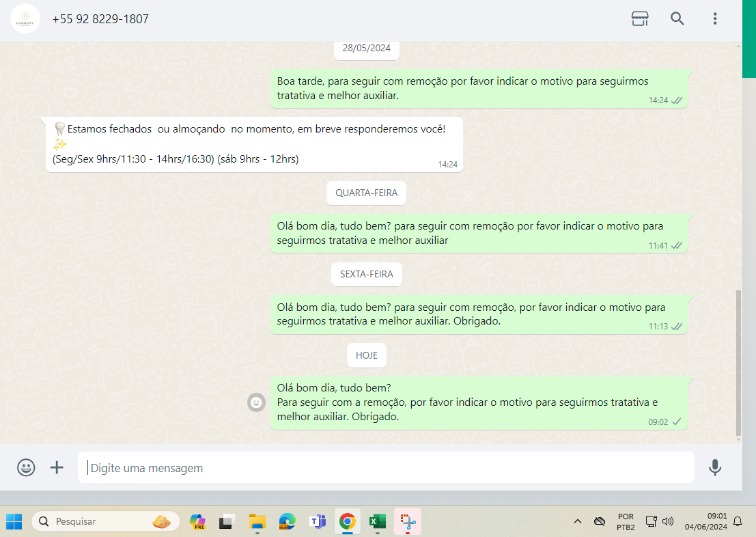
Task: Click the plus attach button
Action: (57, 468)
